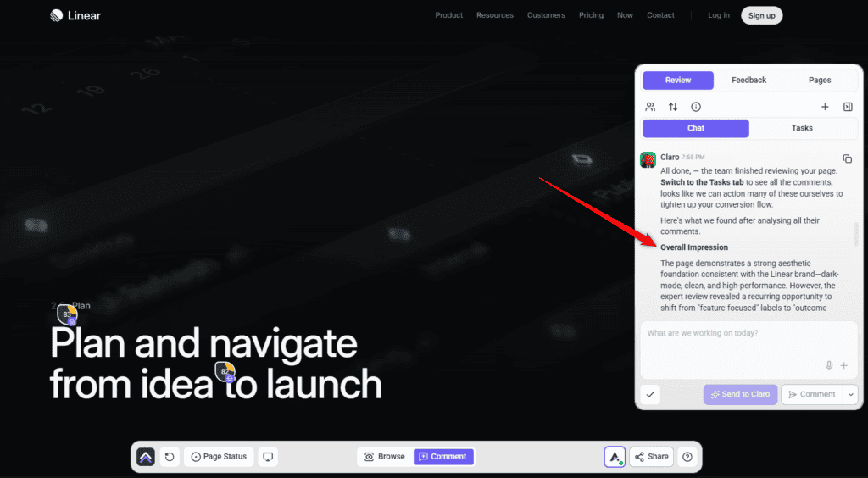Screen dimensions: 868x478
Task: Open the monitor device preview icon
Action: [x=268, y=457]
